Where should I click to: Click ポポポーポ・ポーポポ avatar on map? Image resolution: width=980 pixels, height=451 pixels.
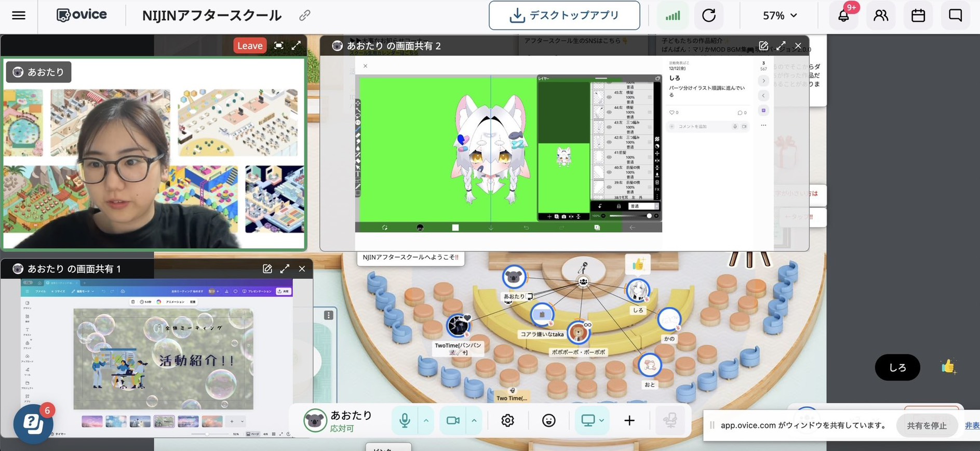[x=578, y=333]
